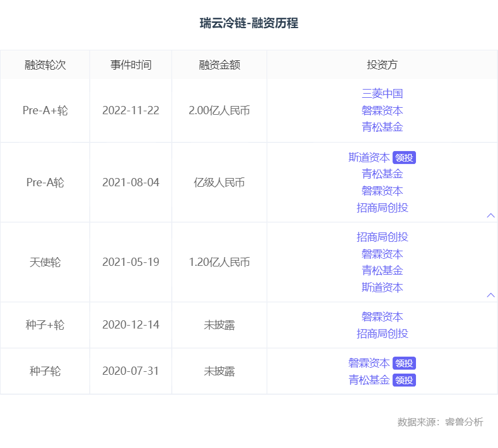Image resolution: width=498 pixels, height=448 pixels.
Task: Open the 三菱中国 investor link
Action: pyautogui.click(x=382, y=94)
